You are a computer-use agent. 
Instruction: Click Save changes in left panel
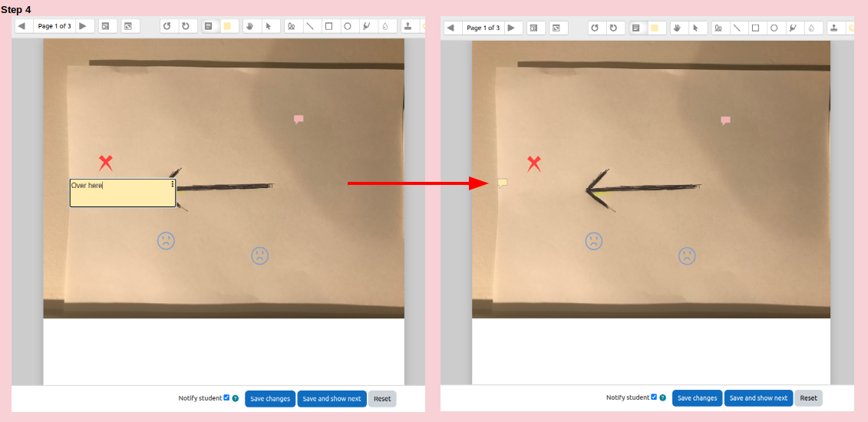270,399
